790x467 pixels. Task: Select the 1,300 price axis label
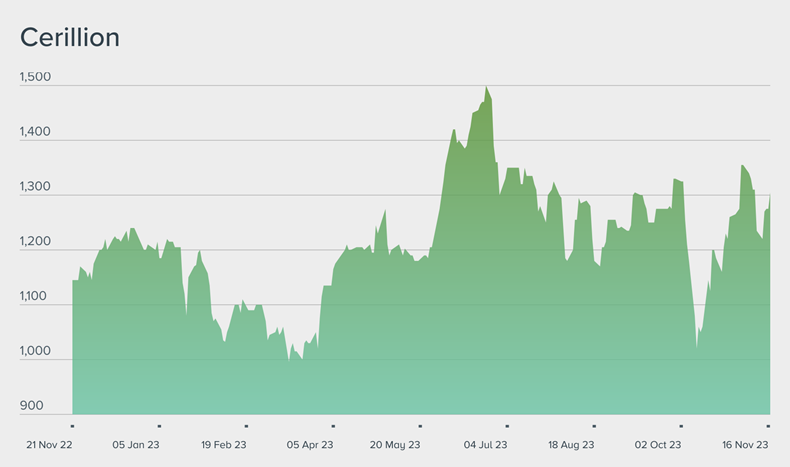tap(37, 188)
